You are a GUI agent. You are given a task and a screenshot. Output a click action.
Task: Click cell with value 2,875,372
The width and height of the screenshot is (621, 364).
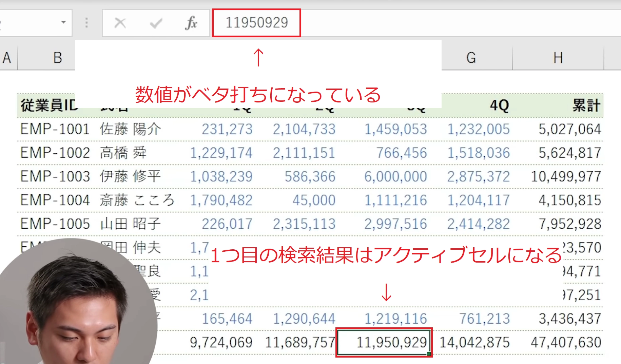pos(479,176)
